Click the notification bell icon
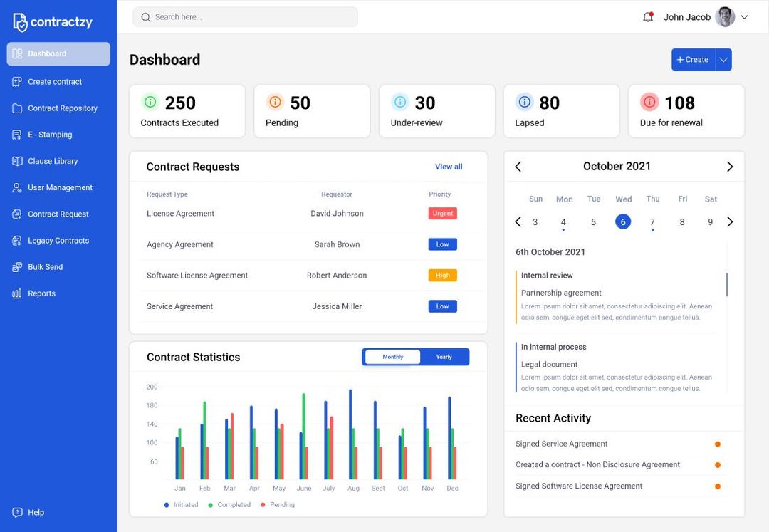 pos(647,16)
